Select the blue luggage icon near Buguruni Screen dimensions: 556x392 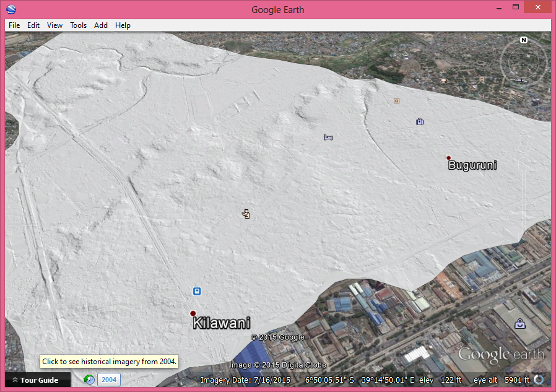(x=420, y=121)
